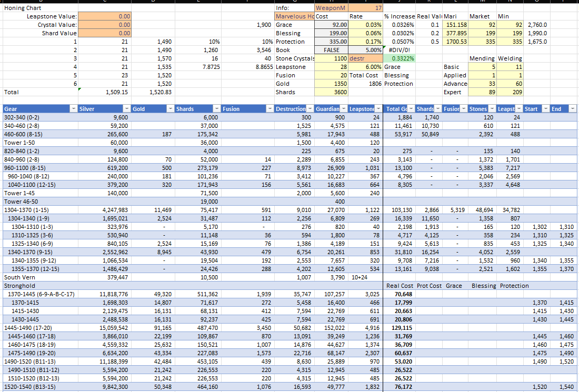Image resolution: width=579 pixels, height=392 pixels.
Task: Toggle the FALSE value in the Book cell
Action: (x=333, y=50)
